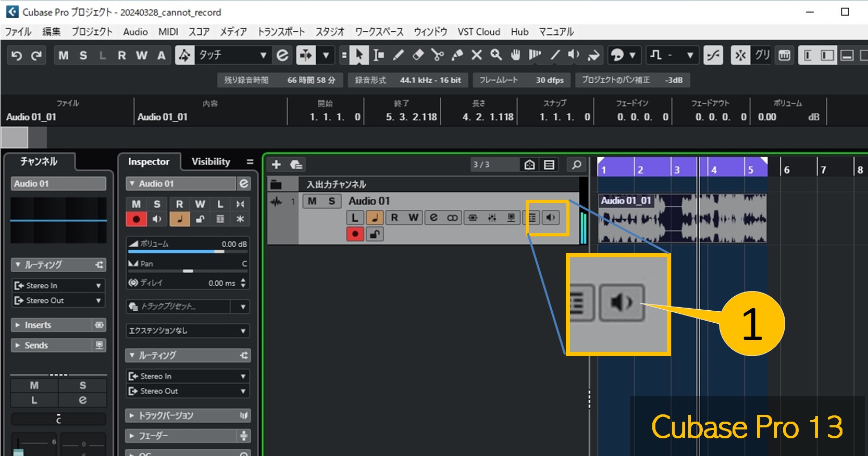This screenshot has height=456, width=868.
Task: Adjust the ボリューム slider in Inspector
Action: tap(188, 251)
